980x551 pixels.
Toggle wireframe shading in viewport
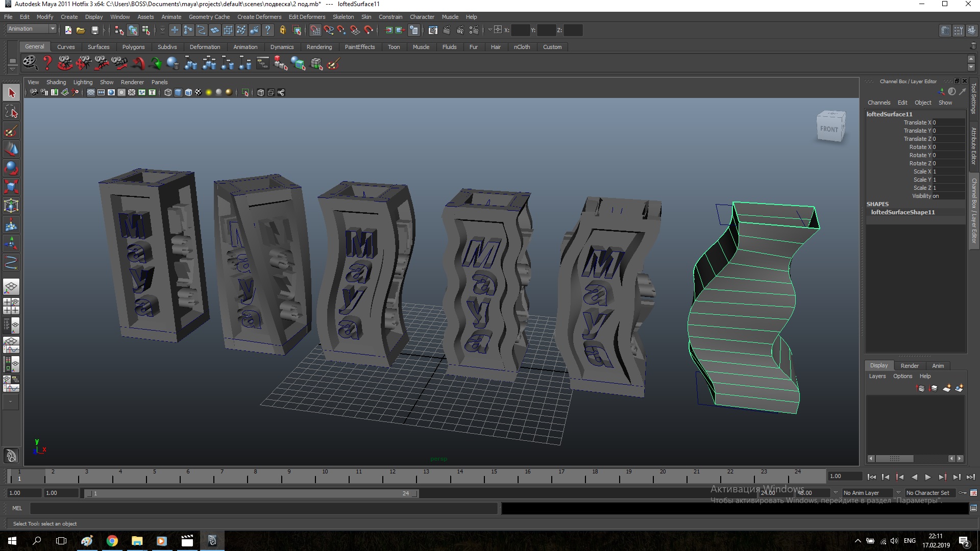[x=168, y=92]
